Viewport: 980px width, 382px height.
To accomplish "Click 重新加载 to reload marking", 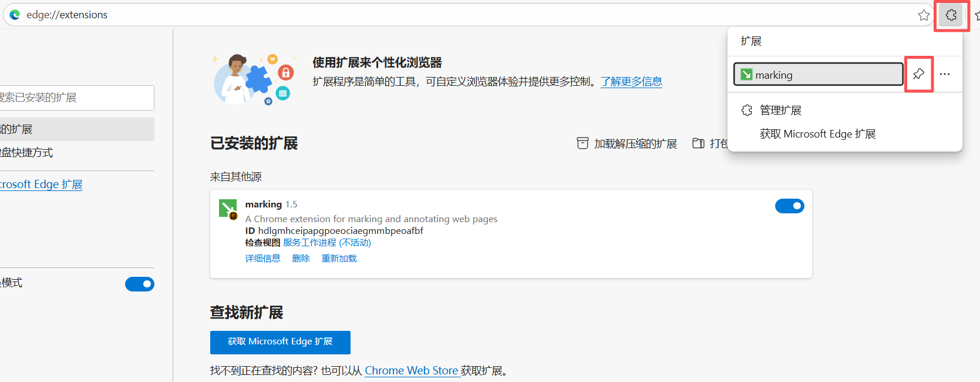I will [x=339, y=259].
